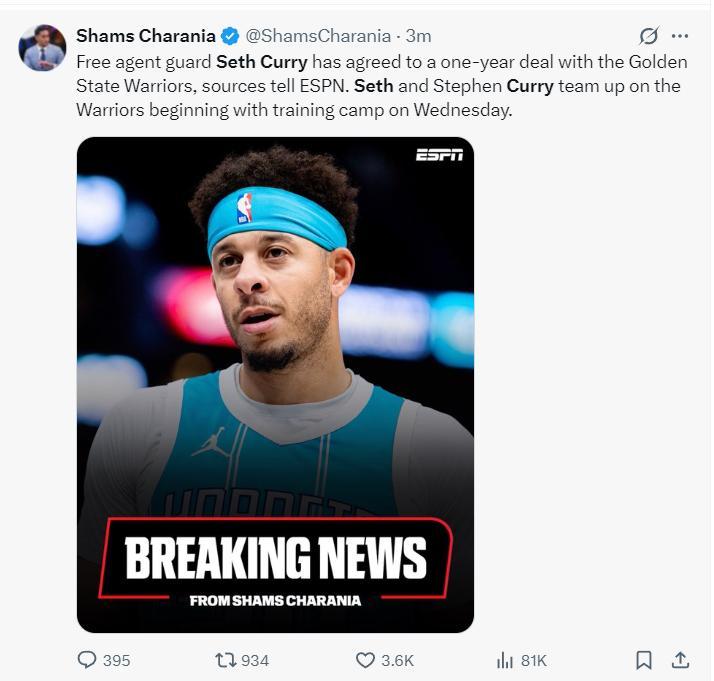Open the three-dot more options menu
This screenshot has width=714, height=681.
(680, 37)
